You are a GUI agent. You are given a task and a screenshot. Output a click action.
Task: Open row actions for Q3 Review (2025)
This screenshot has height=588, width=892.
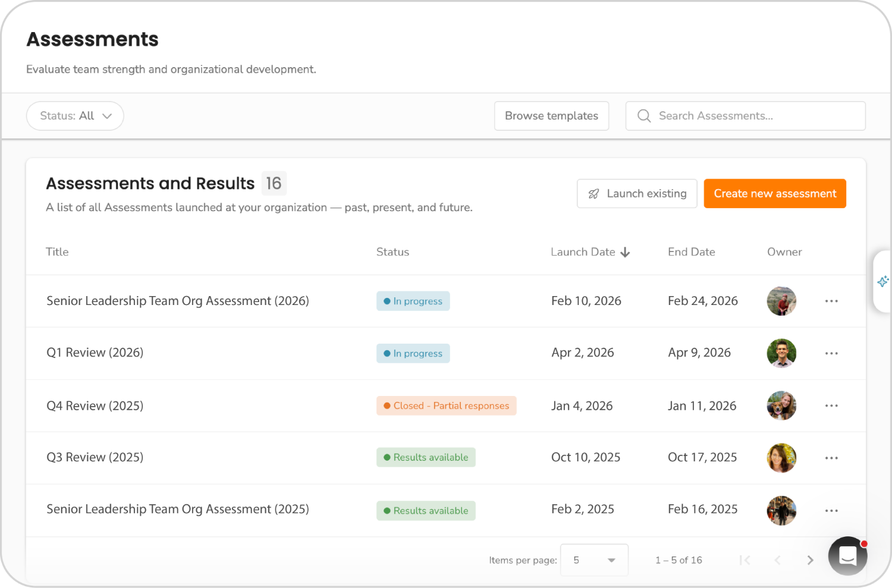831,457
